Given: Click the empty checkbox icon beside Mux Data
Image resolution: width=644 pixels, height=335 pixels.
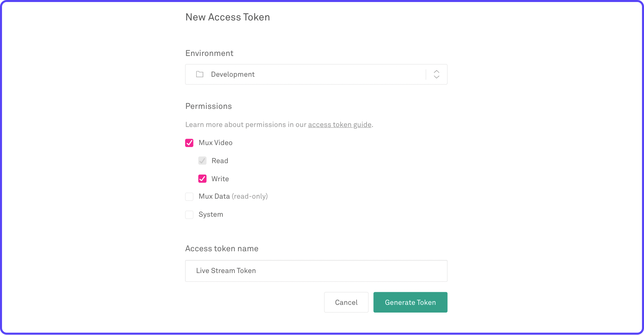Looking at the screenshot, I should coord(189,197).
